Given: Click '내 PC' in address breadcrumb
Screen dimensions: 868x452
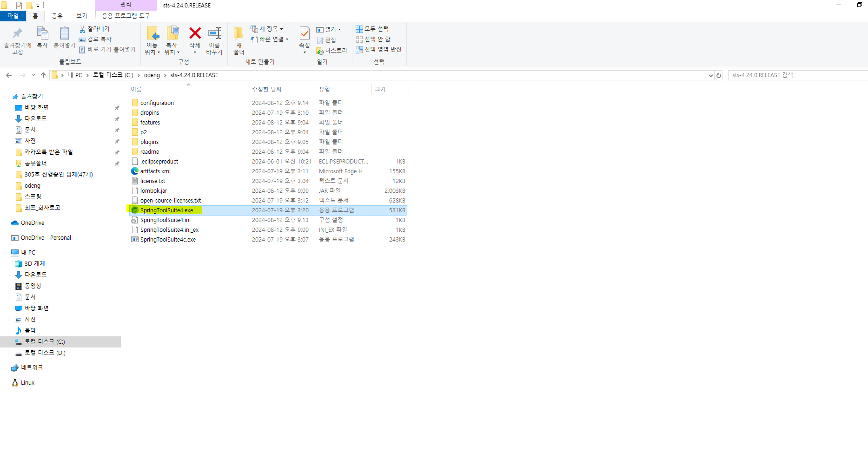Looking at the screenshot, I should tap(75, 75).
